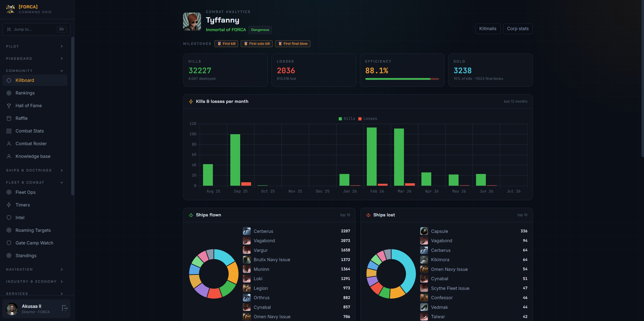Click the Ships flown donut chart
The image size is (644, 321).
pyautogui.click(x=214, y=274)
